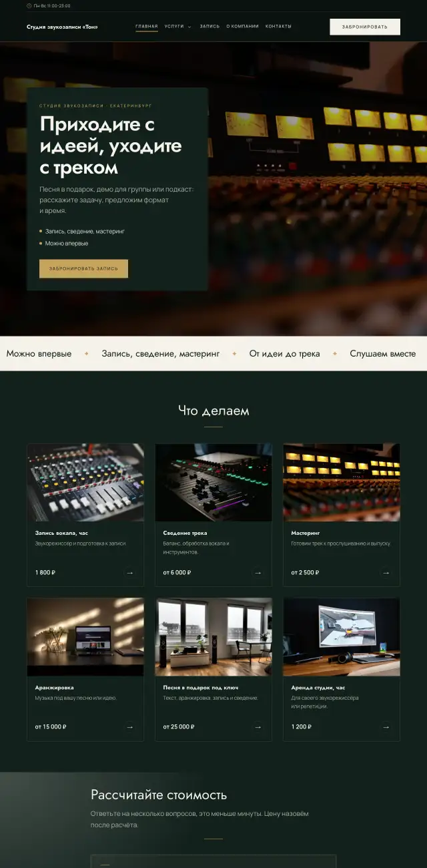Open the Сведение трека title
This screenshot has width=427, height=868.
pos(185,533)
